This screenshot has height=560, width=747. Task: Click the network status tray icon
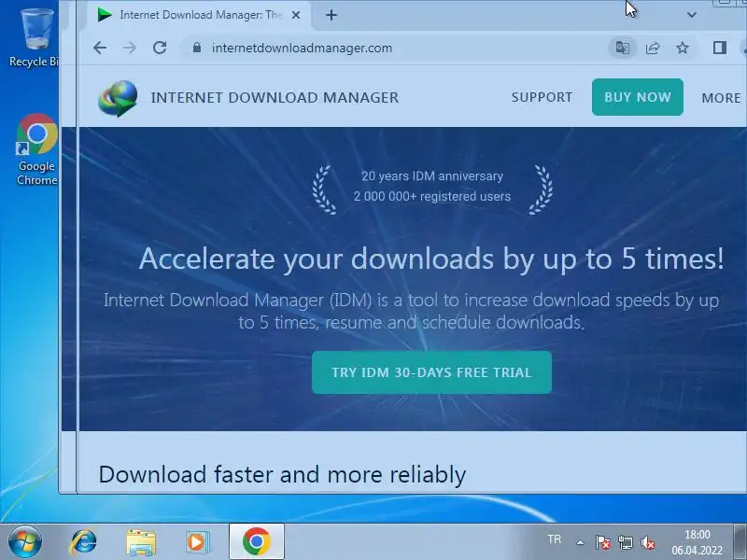(625, 542)
